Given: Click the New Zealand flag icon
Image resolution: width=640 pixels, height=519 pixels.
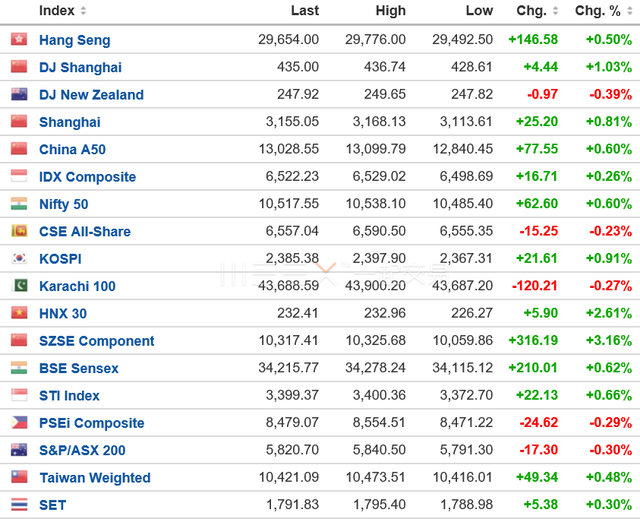Looking at the screenshot, I should [x=19, y=94].
